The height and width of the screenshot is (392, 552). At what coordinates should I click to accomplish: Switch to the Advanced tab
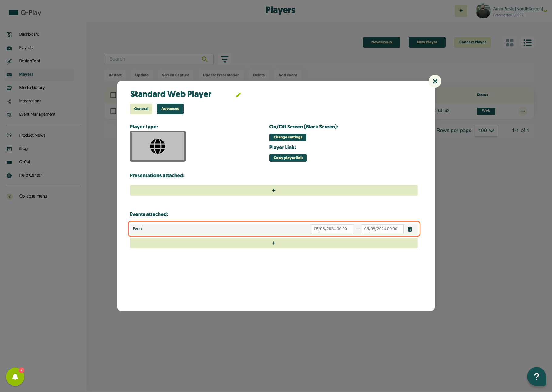(x=170, y=109)
